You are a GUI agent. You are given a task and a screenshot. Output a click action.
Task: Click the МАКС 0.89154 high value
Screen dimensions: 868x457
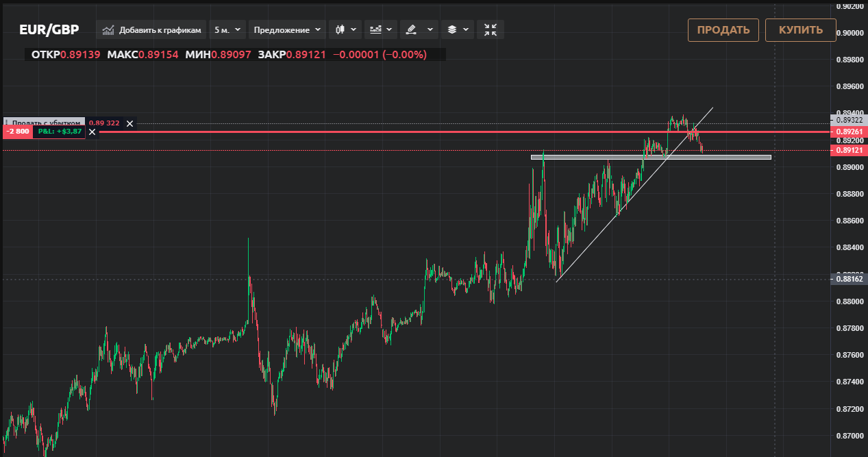coord(143,55)
